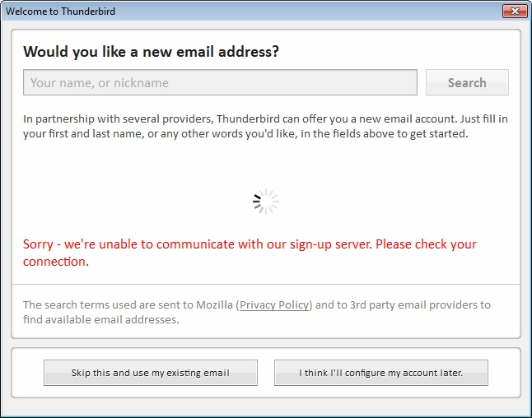This screenshot has height=418, width=532.
Task: Click the "Would you like a new email address?" heading
Action: [151, 52]
